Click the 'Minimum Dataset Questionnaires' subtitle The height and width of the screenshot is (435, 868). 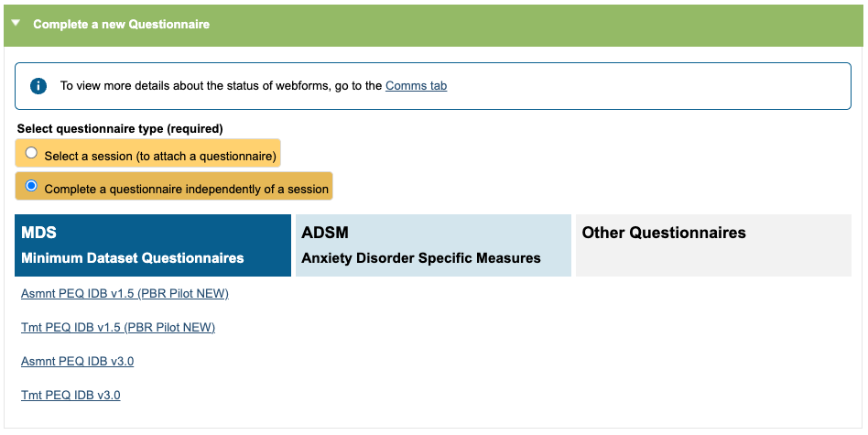[x=133, y=258]
